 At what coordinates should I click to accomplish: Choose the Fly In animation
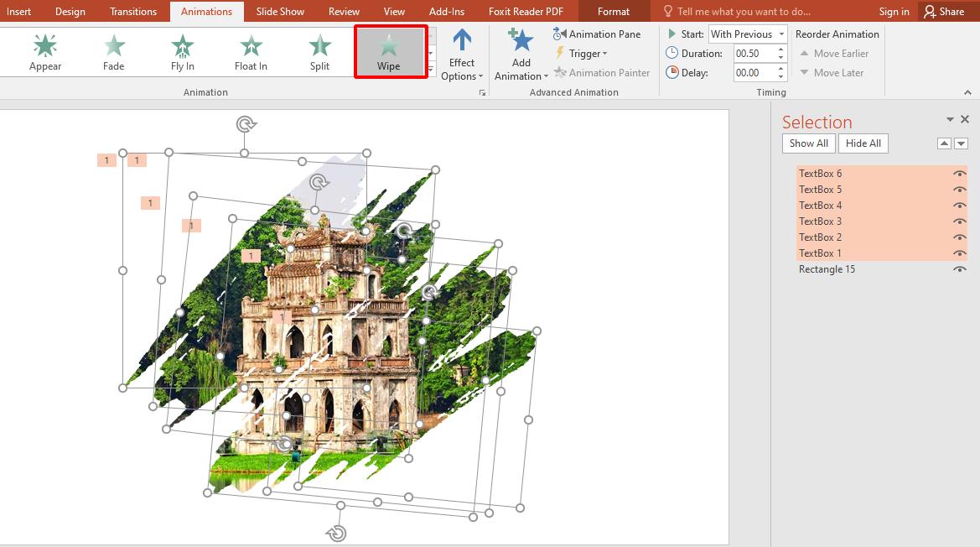click(182, 50)
